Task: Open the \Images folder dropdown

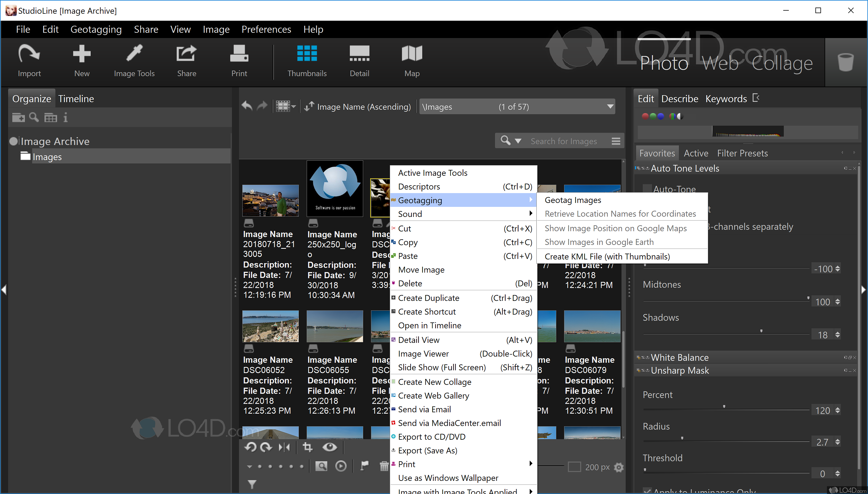Action: point(610,107)
